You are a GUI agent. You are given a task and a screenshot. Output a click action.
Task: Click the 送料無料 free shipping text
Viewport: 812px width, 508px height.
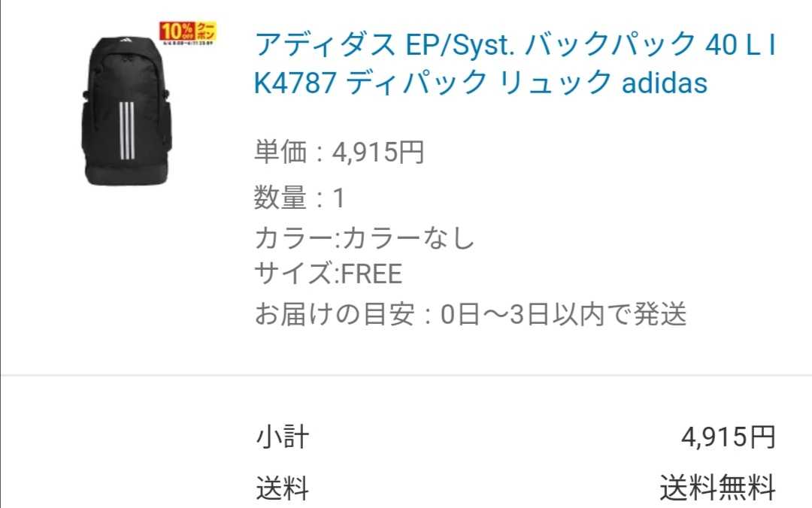pos(718,488)
